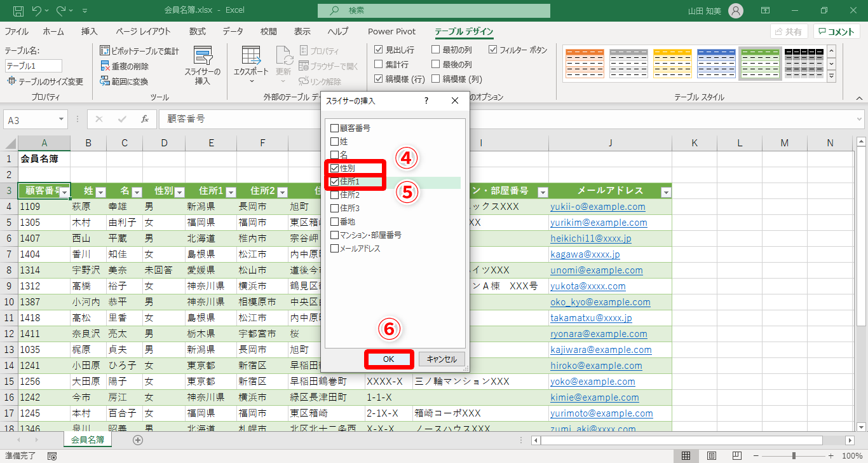Uncheck 住所1 in the slicer dialog
Screen dimensions: 868x463
335,181
